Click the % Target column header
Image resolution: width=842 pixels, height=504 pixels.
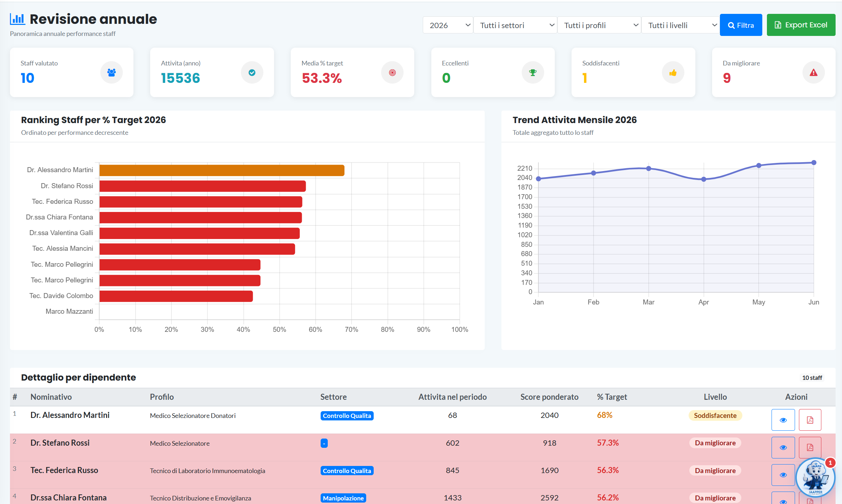click(612, 397)
